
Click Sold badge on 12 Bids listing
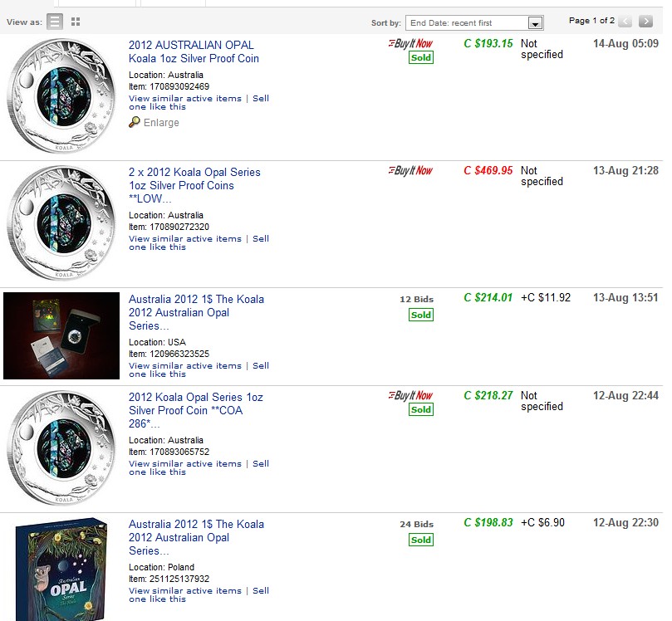click(x=421, y=315)
